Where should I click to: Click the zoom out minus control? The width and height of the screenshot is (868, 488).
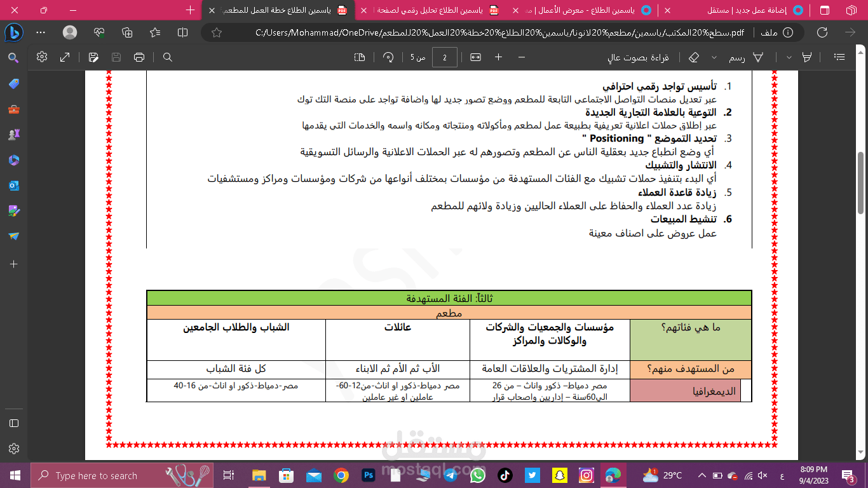coord(522,57)
